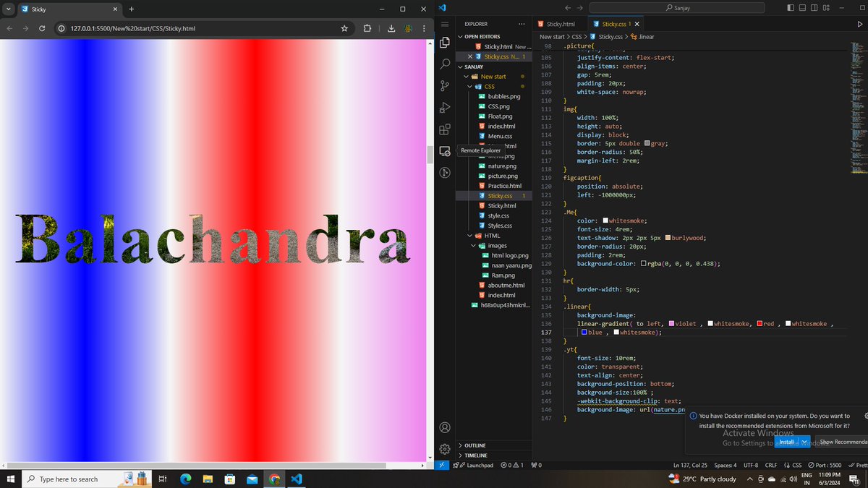View site information icon in the address bar
This screenshot has width=868, height=488.
click(x=62, y=28)
